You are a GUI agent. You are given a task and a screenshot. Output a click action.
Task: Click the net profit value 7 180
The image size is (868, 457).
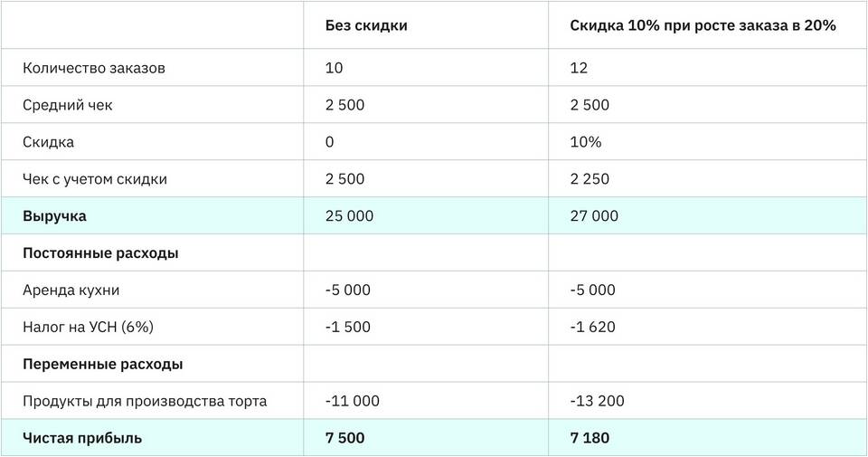point(590,438)
